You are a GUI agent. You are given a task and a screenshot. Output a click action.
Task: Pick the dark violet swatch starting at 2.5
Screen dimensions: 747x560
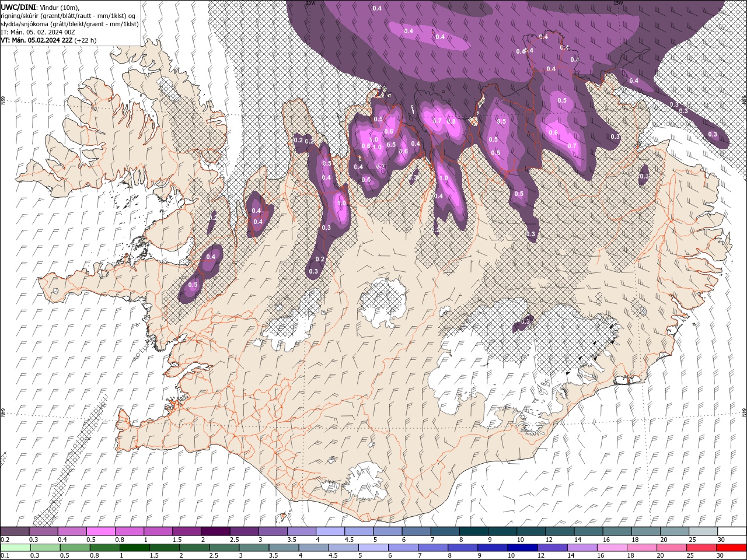point(244,531)
